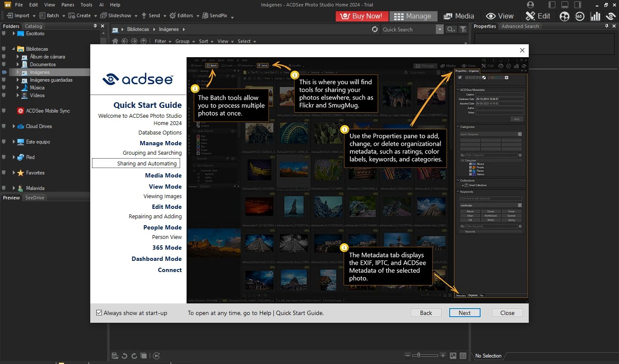
Task: Expand the Escritorio folder node
Action: (14, 34)
